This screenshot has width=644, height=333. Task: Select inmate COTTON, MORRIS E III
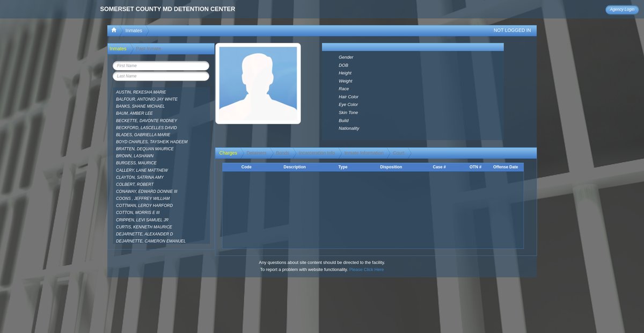[x=138, y=213]
